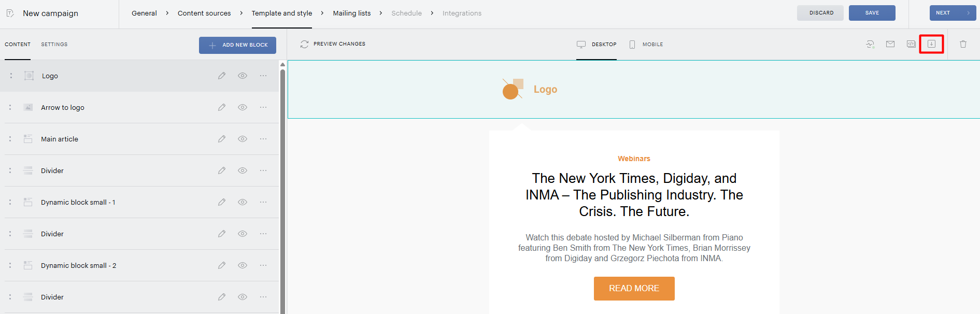Open the template health check icon
980x314 pixels.
tap(870, 44)
